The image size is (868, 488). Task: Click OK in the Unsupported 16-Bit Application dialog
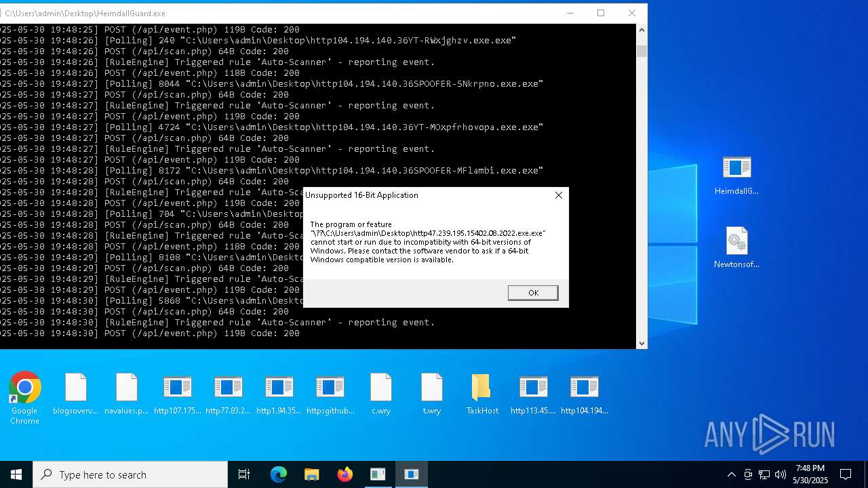coord(533,293)
